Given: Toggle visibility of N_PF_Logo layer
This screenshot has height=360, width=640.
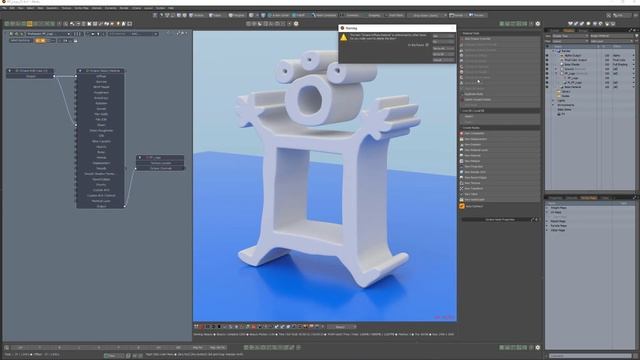Looking at the screenshot, I should pos(547,82).
